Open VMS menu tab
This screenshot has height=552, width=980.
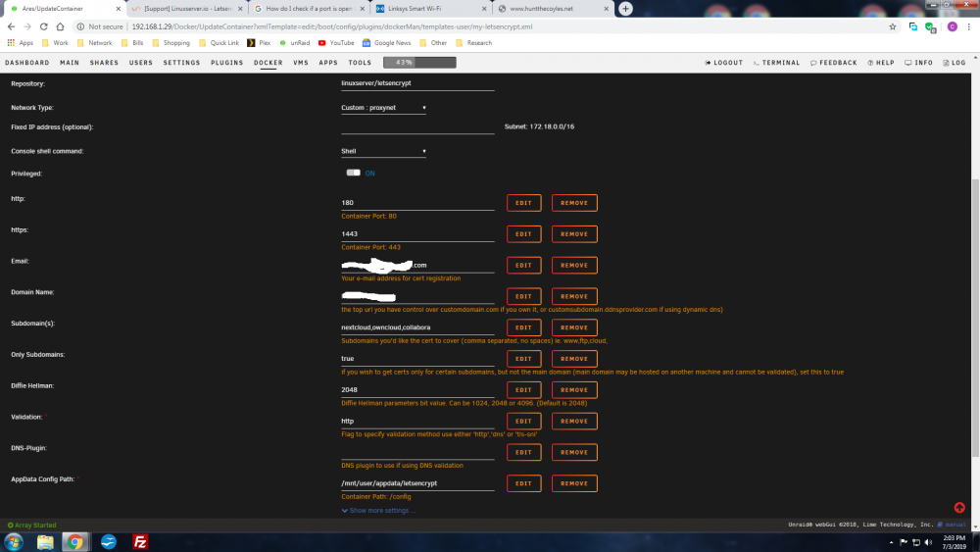coord(301,63)
